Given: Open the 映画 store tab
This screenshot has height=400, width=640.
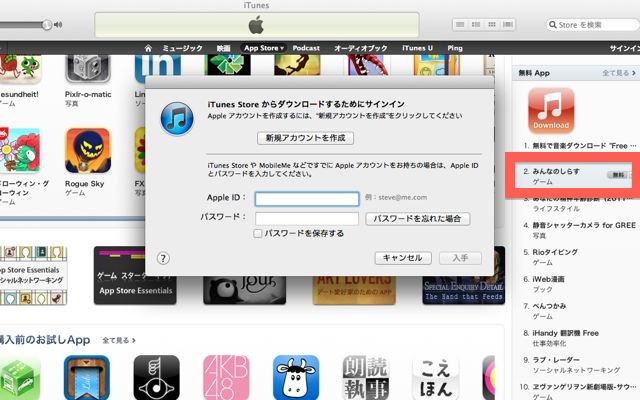Looking at the screenshot, I should tap(223, 48).
